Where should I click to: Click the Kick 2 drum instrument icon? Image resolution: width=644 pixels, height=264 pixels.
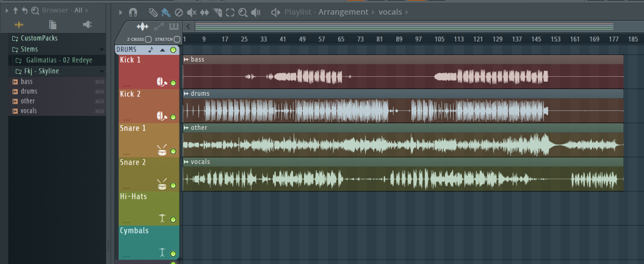pos(162,116)
